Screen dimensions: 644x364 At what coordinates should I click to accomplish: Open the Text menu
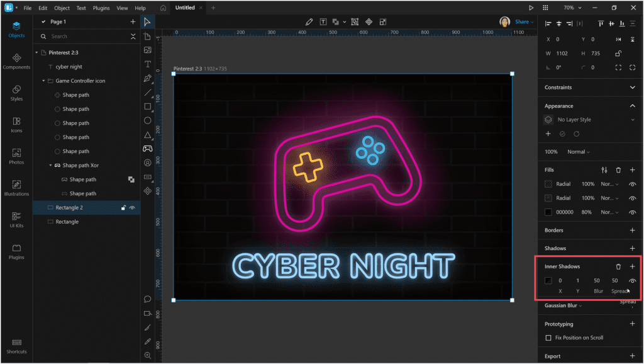(81, 8)
